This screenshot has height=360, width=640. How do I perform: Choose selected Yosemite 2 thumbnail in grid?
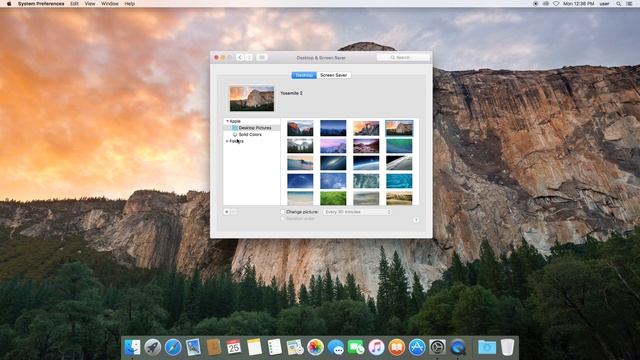399,128
